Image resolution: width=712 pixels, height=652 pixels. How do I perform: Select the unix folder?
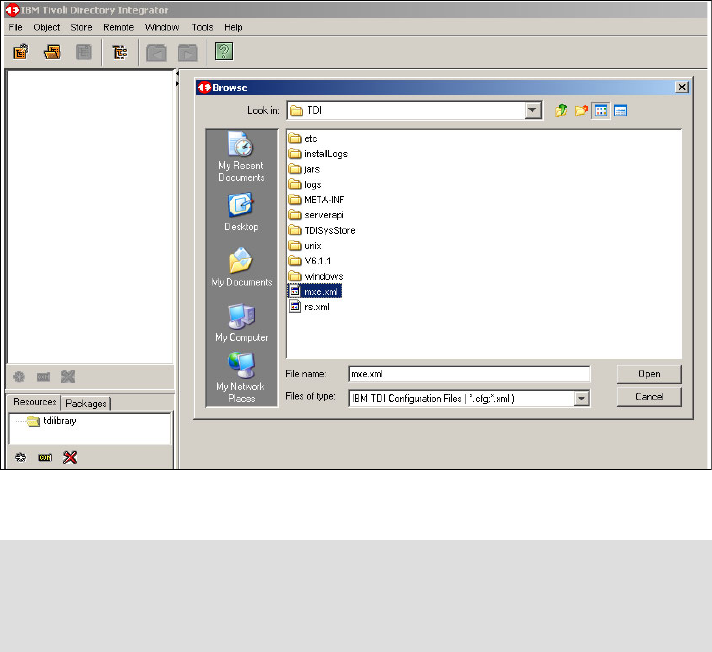point(305,246)
